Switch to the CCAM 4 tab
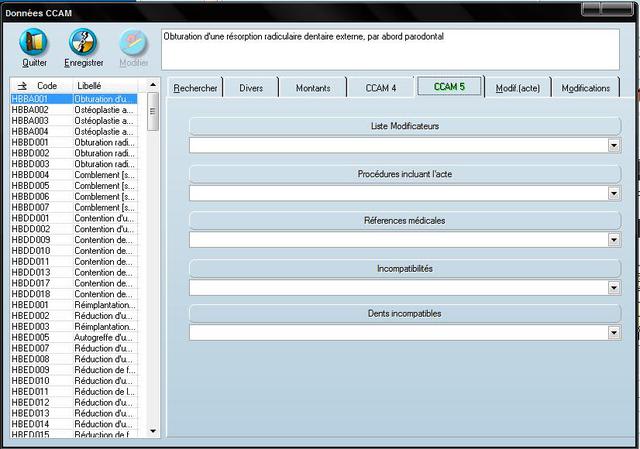The image size is (640, 449). click(x=380, y=88)
